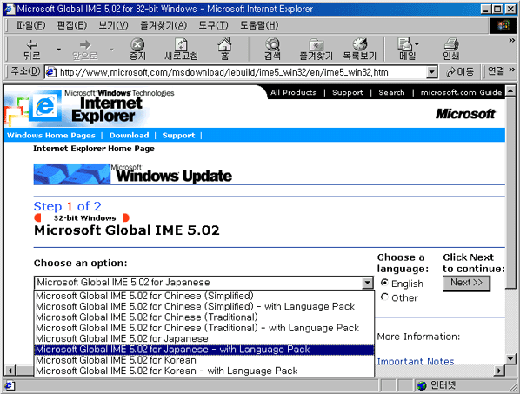Image resolution: width=520 pixels, height=394 pixels.
Task: Open the Edit (편집) menu
Action: (72, 26)
